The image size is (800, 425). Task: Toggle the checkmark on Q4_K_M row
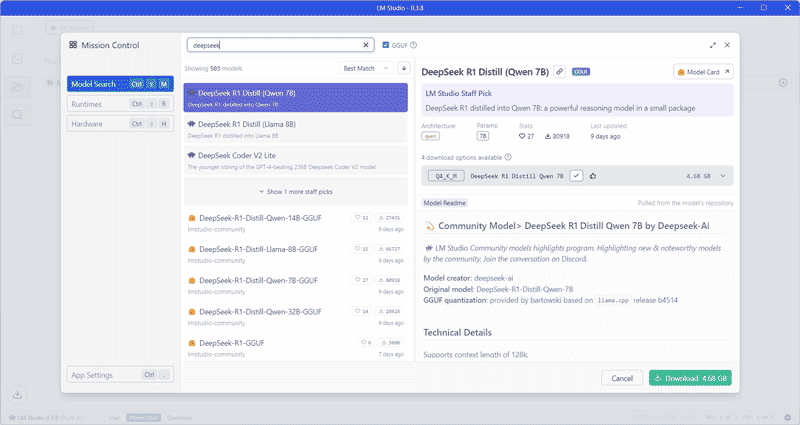point(576,176)
